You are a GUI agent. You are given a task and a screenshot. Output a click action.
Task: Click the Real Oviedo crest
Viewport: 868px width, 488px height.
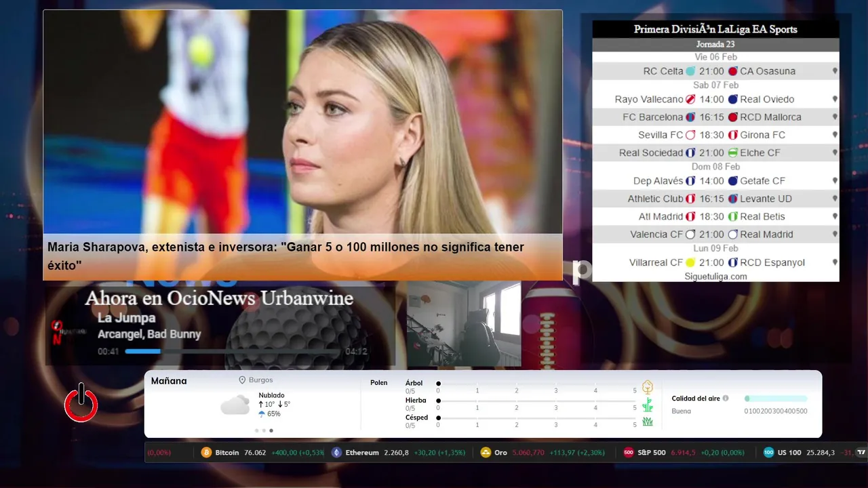click(x=732, y=99)
